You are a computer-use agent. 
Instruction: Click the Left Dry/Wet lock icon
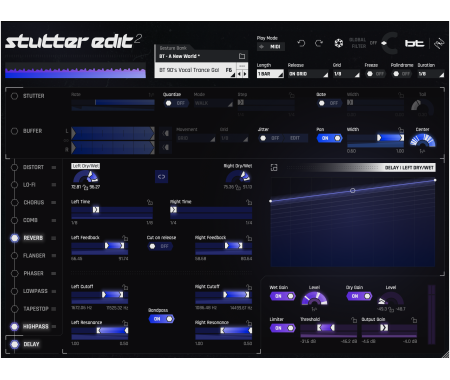[x=85, y=187]
